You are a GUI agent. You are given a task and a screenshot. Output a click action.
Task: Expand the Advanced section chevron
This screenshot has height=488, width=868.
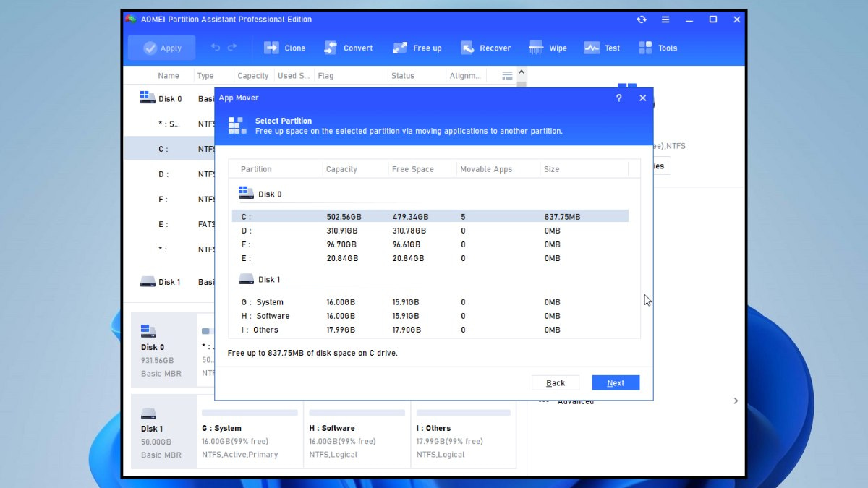pyautogui.click(x=736, y=401)
